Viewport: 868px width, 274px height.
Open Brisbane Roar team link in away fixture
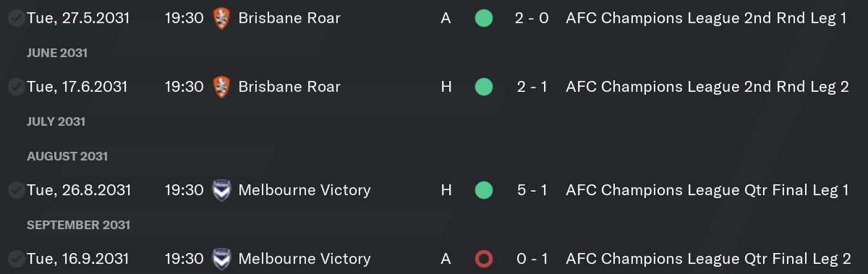[289, 18]
